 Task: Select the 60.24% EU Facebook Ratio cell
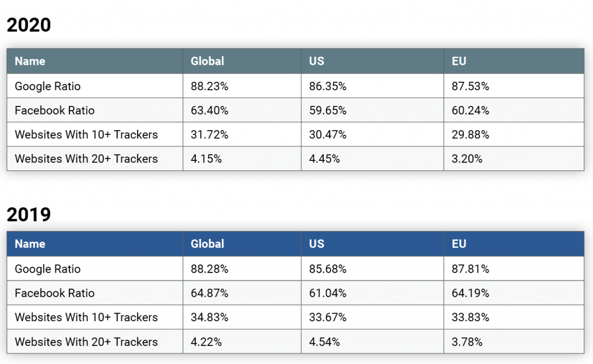point(470,111)
